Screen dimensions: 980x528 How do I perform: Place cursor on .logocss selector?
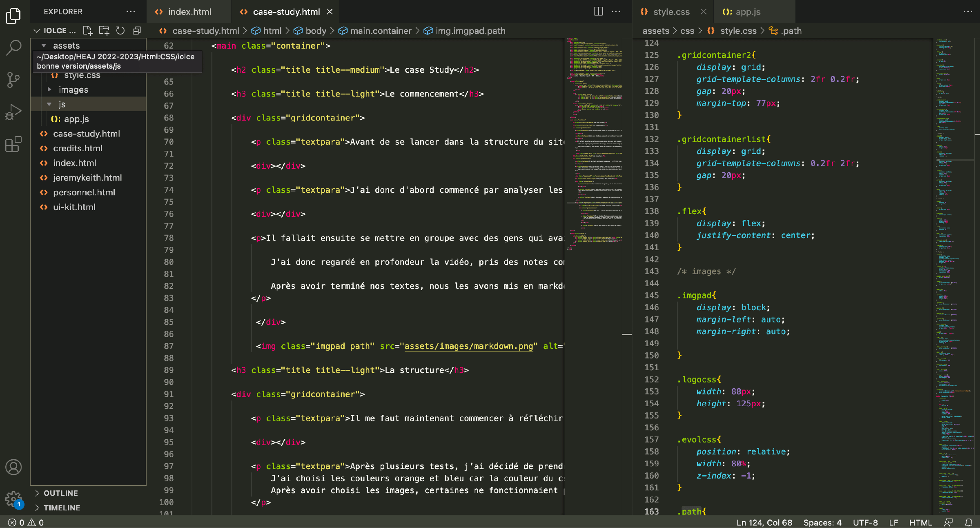[x=699, y=379]
